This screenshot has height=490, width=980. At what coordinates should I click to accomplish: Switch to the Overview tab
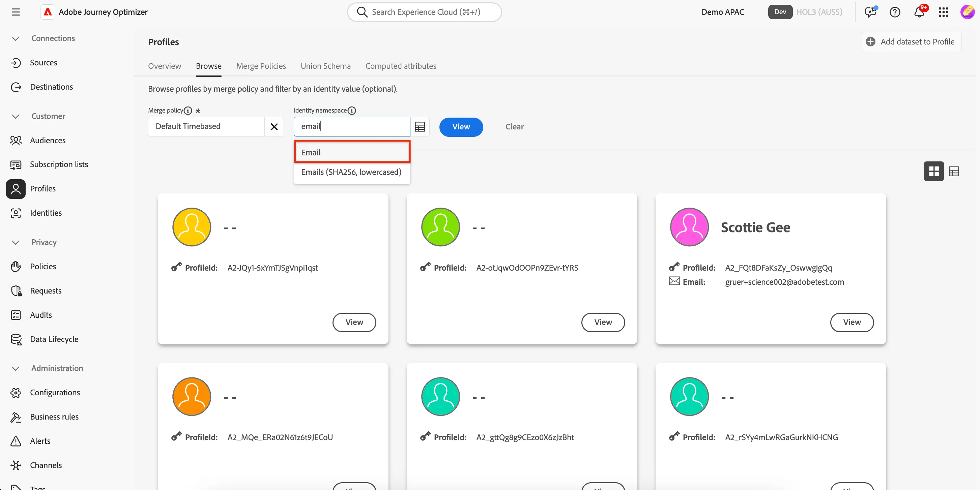164,66
